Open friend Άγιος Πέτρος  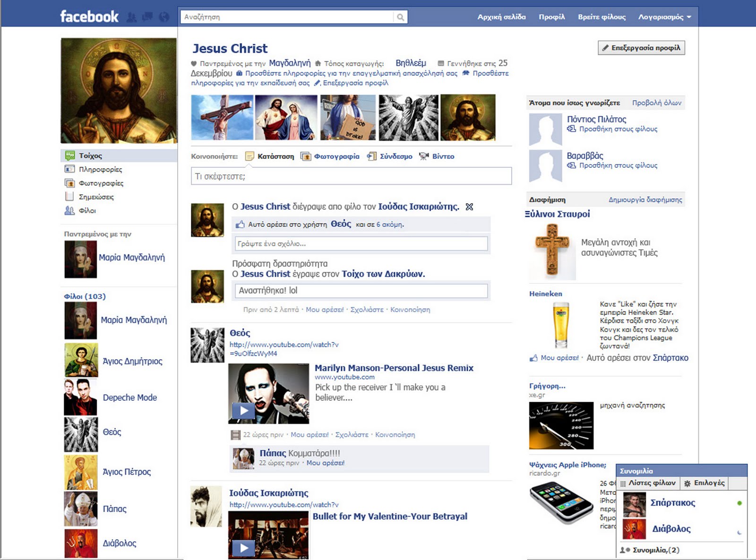tap(127, 472)
